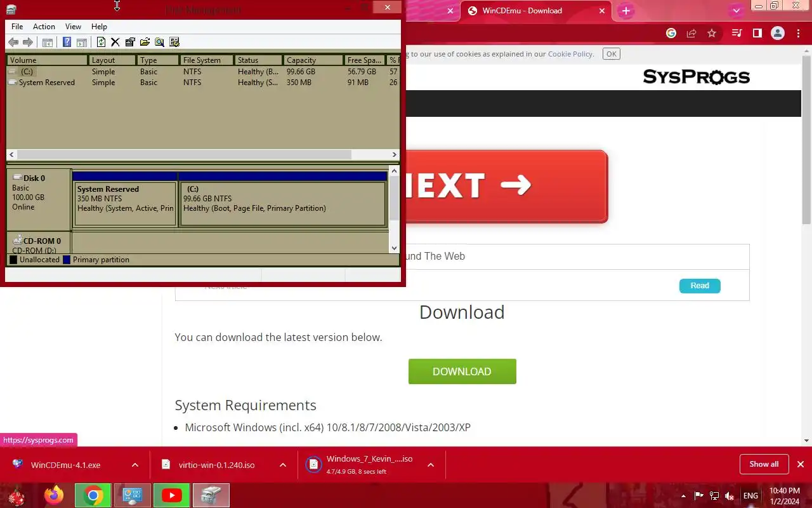
Task: Open the View menu in Disk Management
Action: tap(73, 27)
